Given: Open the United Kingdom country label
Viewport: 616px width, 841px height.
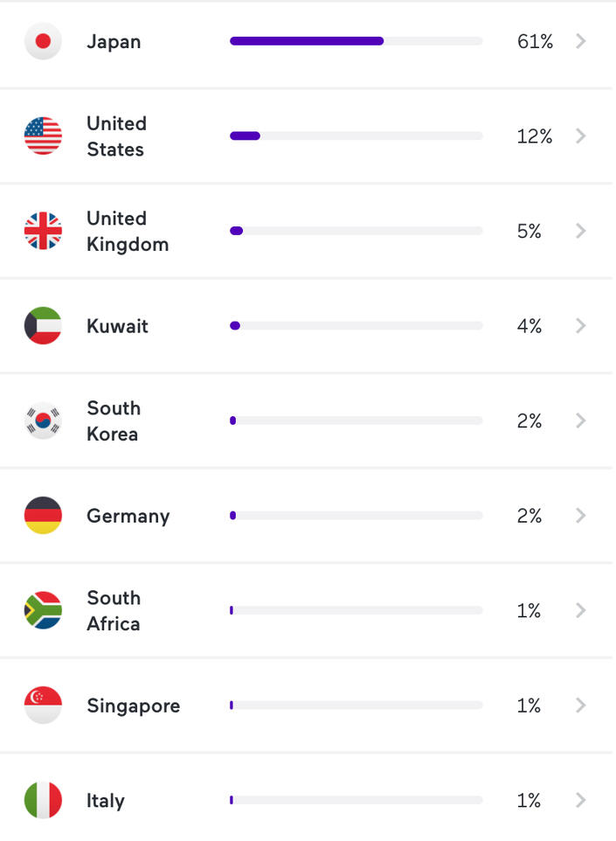Looking at the screenshot, I should pos(127,231).
